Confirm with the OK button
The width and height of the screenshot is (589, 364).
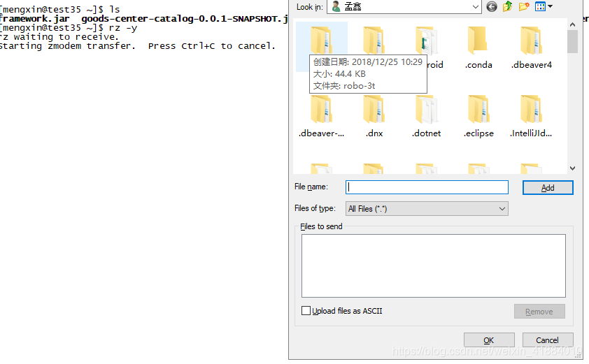[x=489, y=340]
